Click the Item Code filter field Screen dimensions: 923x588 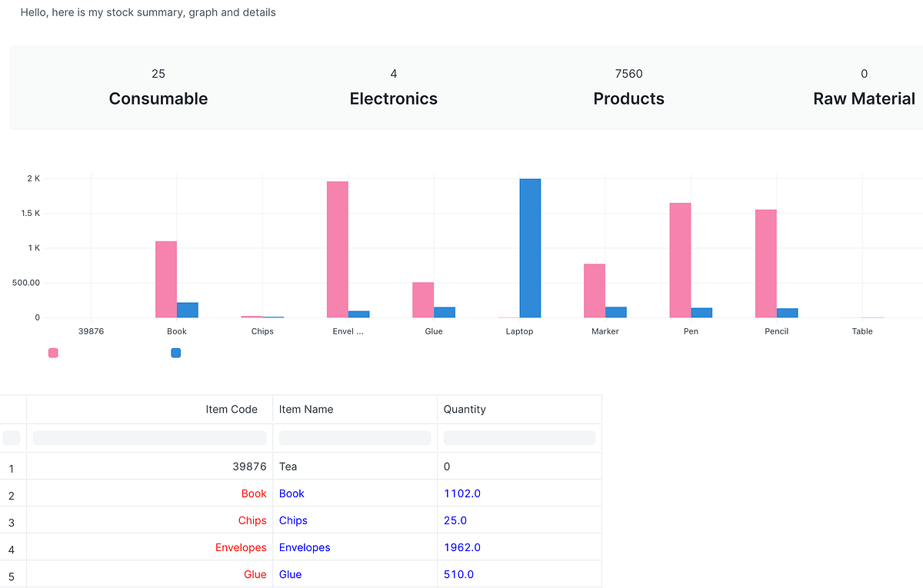click(149, 437)
